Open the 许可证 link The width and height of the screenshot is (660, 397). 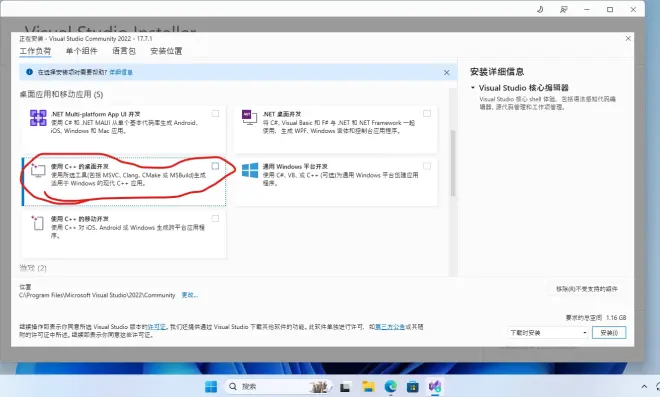pyautogui.click(x=157, y=327)
